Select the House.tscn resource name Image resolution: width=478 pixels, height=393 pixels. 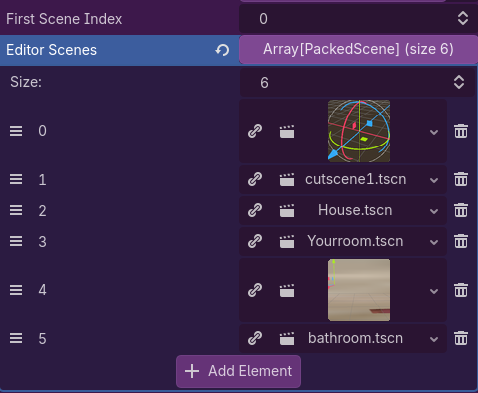point(355,210)
